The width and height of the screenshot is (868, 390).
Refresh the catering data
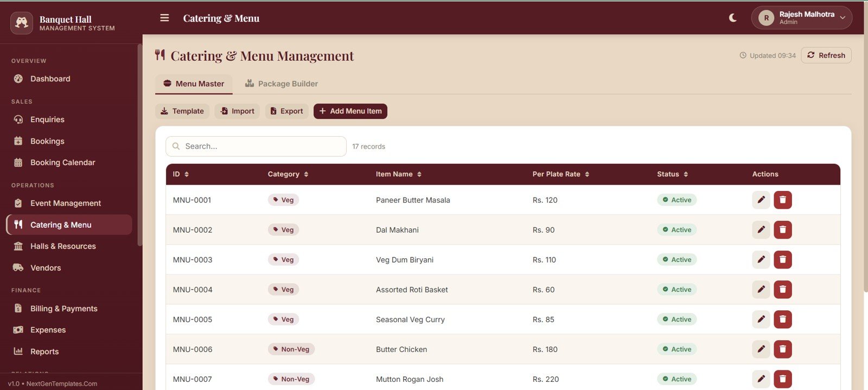pyautogui.click(x=826, y=55)
